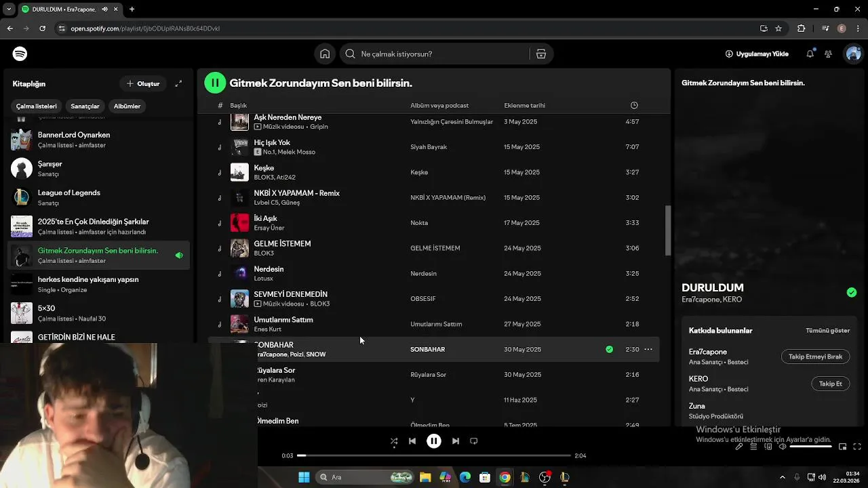Screen dimensions: 868x488
Task: Select the 'Sanatçılar' filter chip
Action: (85, 106)
